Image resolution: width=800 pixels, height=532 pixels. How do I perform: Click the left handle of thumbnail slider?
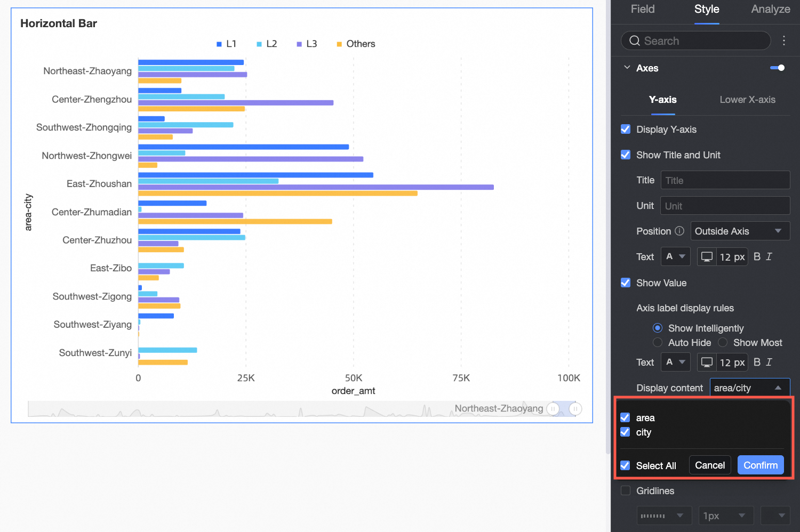click(553, 409)
